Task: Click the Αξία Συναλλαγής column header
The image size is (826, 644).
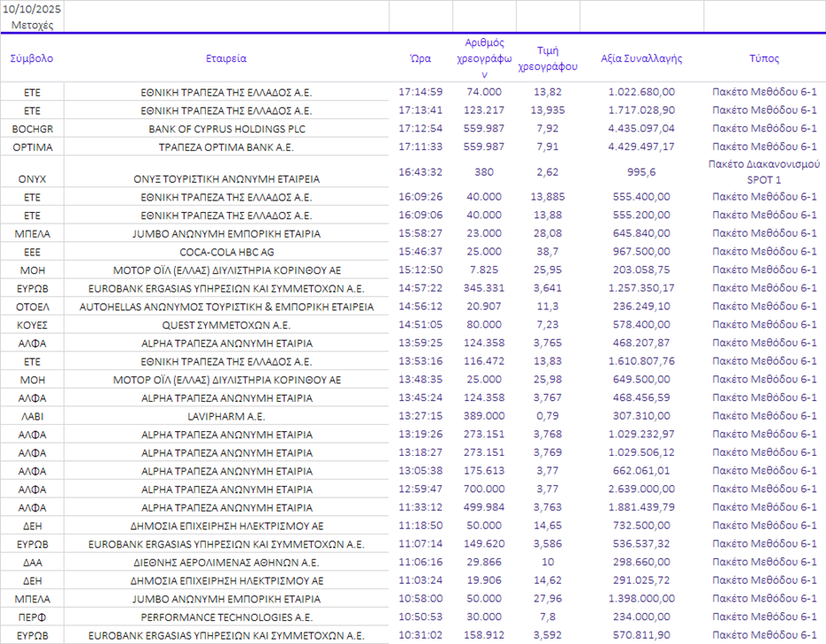Action: coord(641,58)
